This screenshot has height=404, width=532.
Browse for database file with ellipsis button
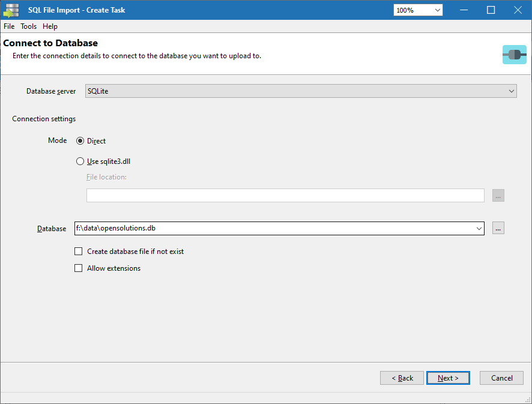[498, 228]
